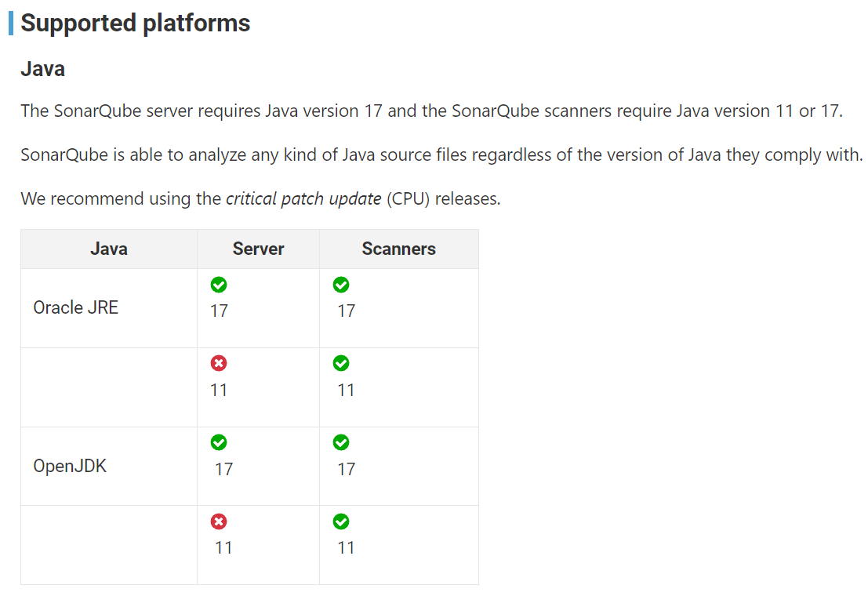The width and height of the screenshot is (868, 596).
Task: Click the 'Server' column header
Action: coord(258,249)
